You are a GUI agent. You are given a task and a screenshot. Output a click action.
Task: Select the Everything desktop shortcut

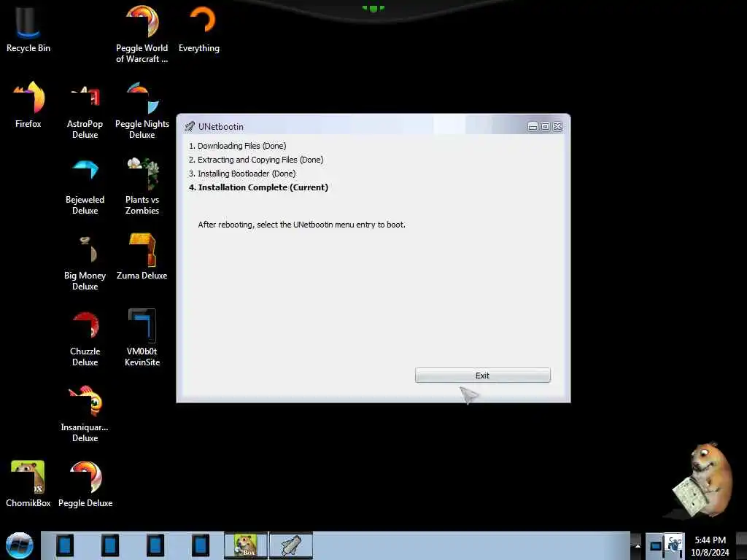pyautogui.click(x=199, y=29)
